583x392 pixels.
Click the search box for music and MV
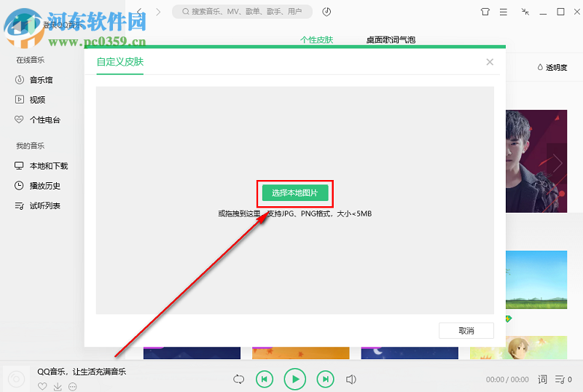pos(242,12)
